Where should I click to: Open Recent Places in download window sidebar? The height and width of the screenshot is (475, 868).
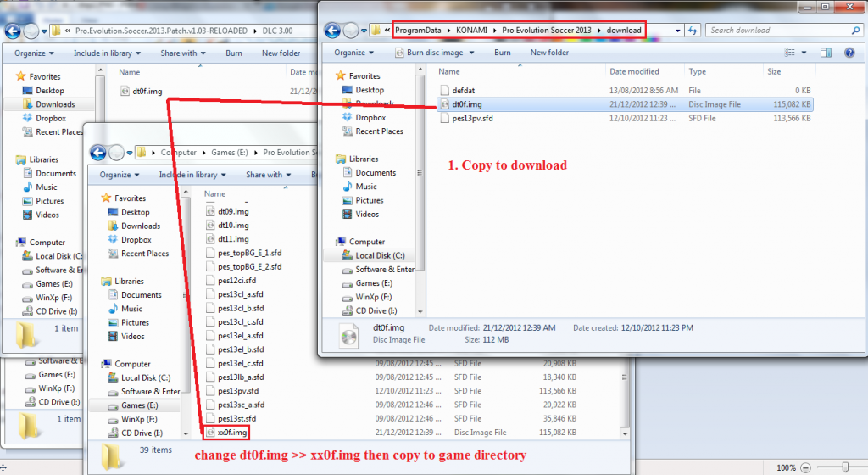click(373, 131)
